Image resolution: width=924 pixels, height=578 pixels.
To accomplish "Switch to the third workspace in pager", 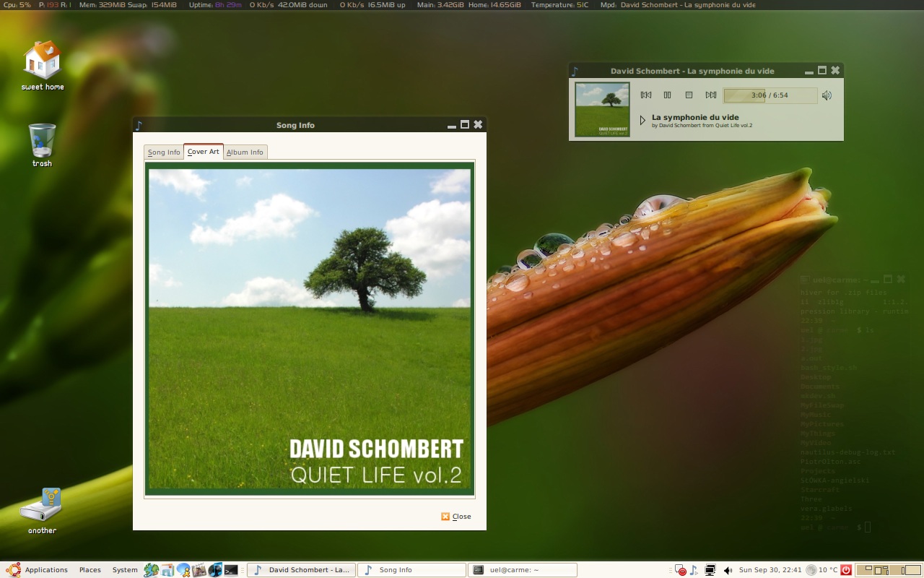I will pyautogui.click(x=897, y=570).
